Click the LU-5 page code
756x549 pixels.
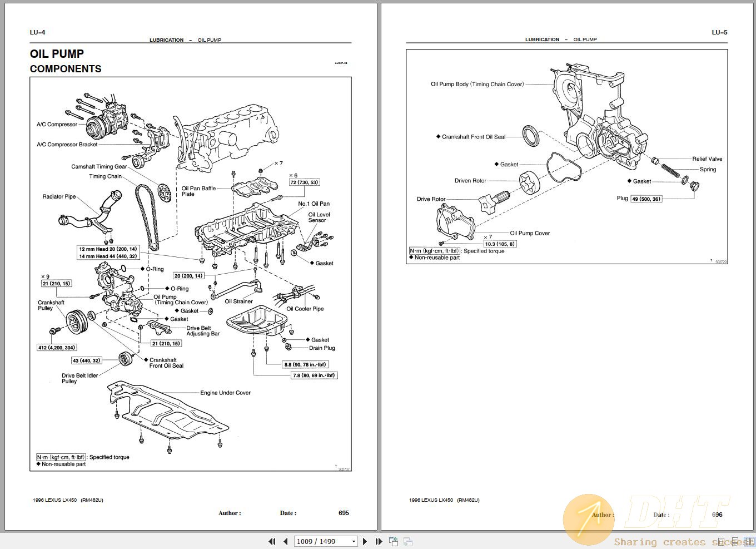pyautogui.click(x=719, y=32)
